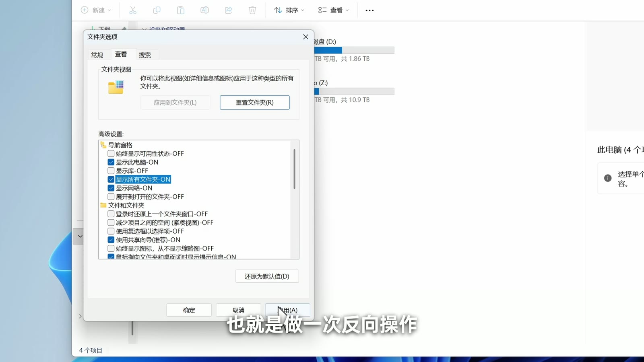
Task: Uncheck 显示此电脑 checkbox
Action: tap(111, 162)
